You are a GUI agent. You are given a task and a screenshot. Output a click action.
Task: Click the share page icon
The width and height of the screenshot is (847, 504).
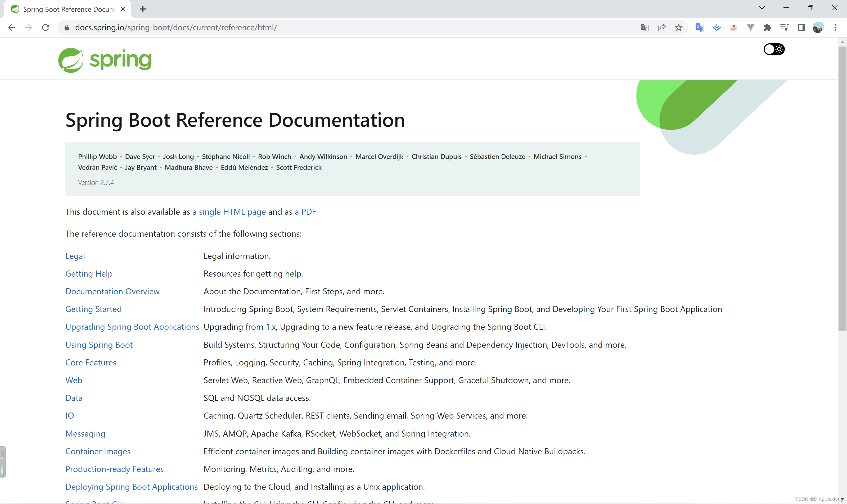662,28
